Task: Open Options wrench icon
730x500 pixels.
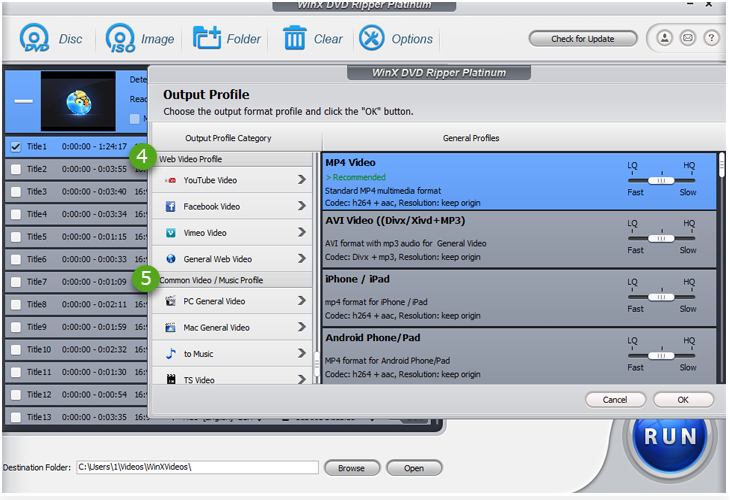Action: tap(372, 38)
